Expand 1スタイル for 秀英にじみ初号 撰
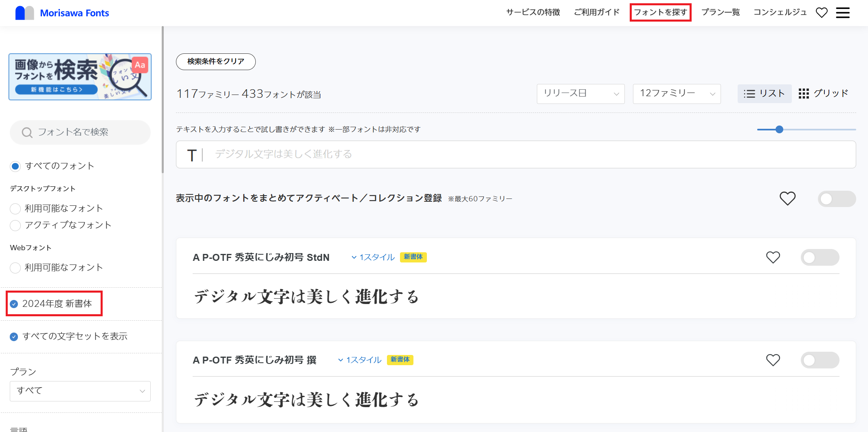 coord(360,360)
